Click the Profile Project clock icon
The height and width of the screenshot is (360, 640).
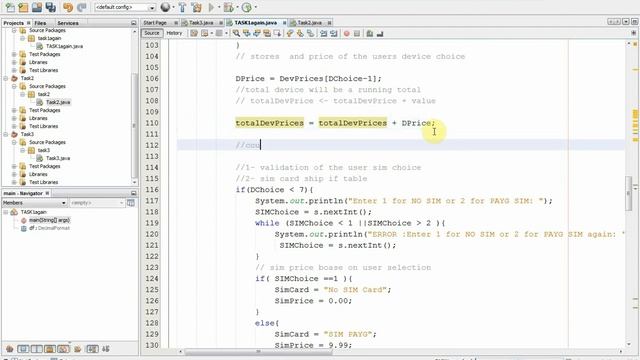click(x=247, y=7)
